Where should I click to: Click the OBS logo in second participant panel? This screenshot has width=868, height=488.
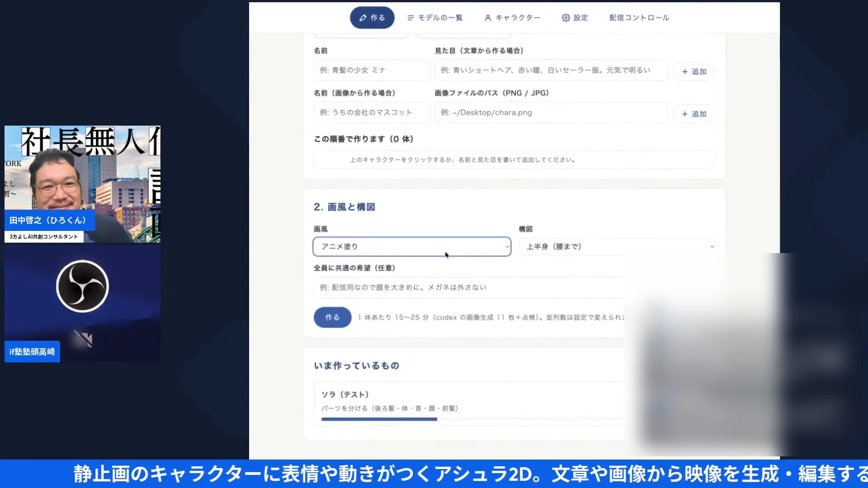(x=82, y=286)
